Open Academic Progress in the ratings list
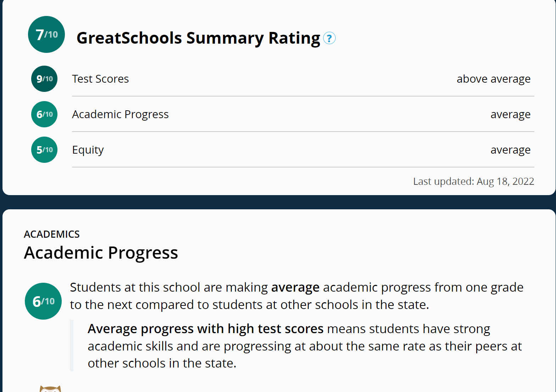 tap(120, 114)
